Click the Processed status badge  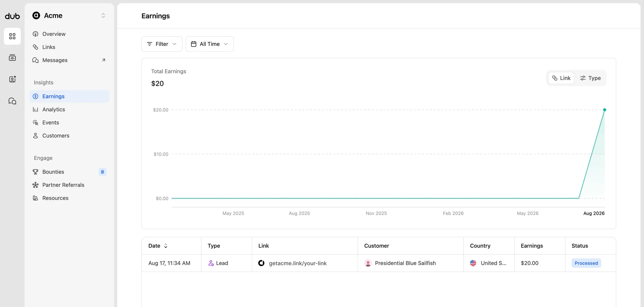586,263
